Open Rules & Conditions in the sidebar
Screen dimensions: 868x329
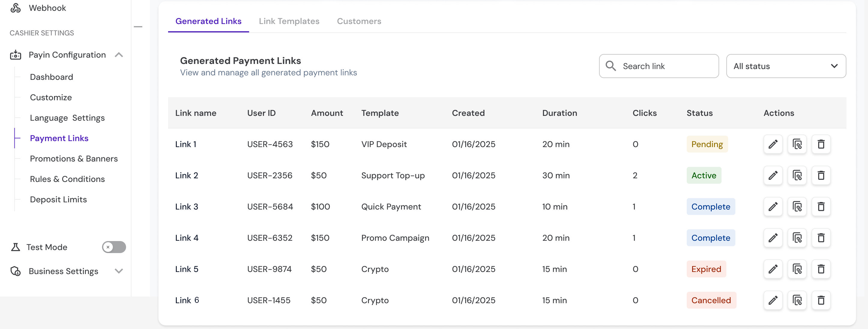[68, 179]
